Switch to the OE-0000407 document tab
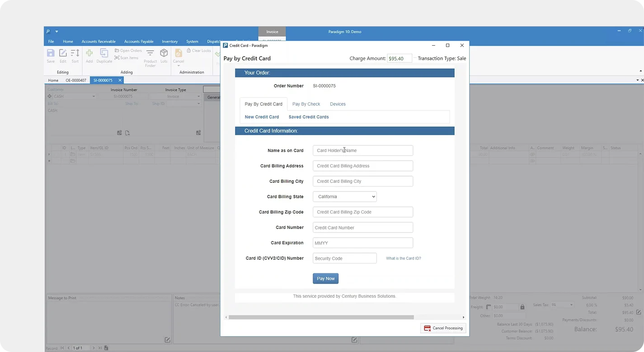644x352 pixels. pos(76,80)
